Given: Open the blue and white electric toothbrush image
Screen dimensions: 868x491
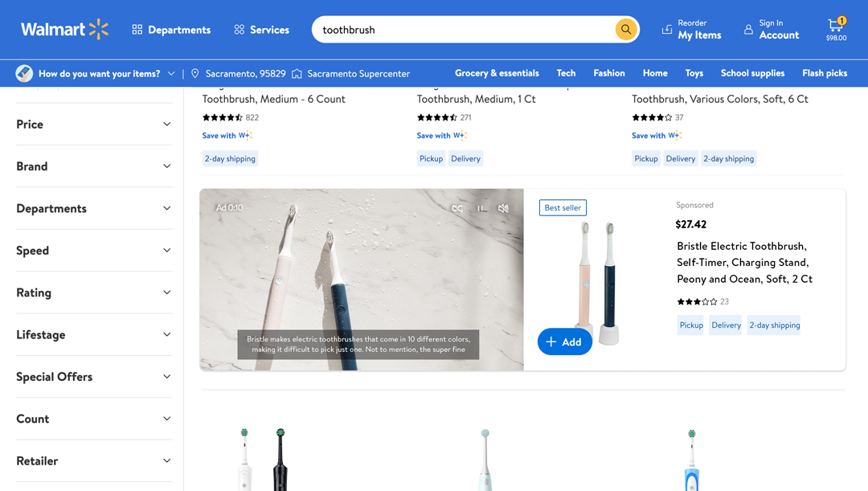Looking at the screenshot, I should [x=691, y=459].
